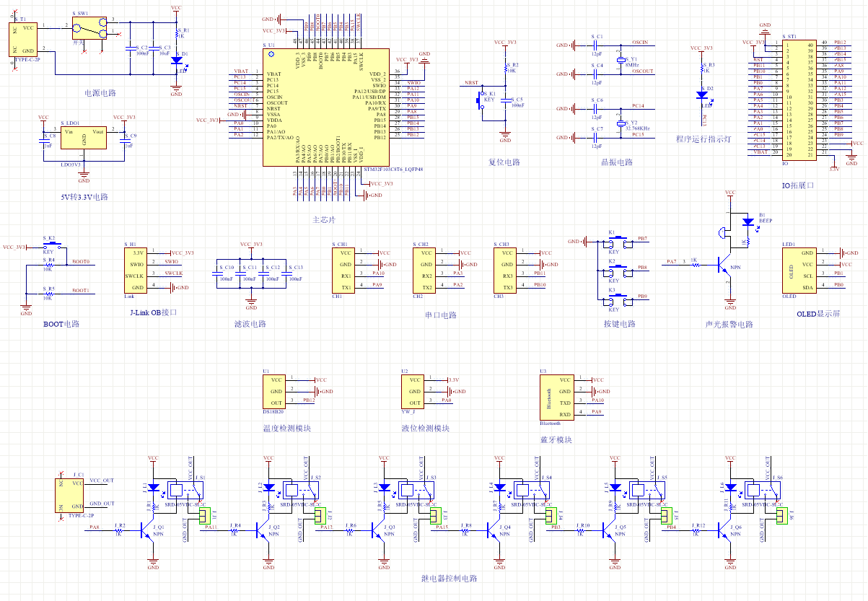This screenshot has width=868, height=601.
Task: Click the 串口电路 section label
Action: click(441, 315)
